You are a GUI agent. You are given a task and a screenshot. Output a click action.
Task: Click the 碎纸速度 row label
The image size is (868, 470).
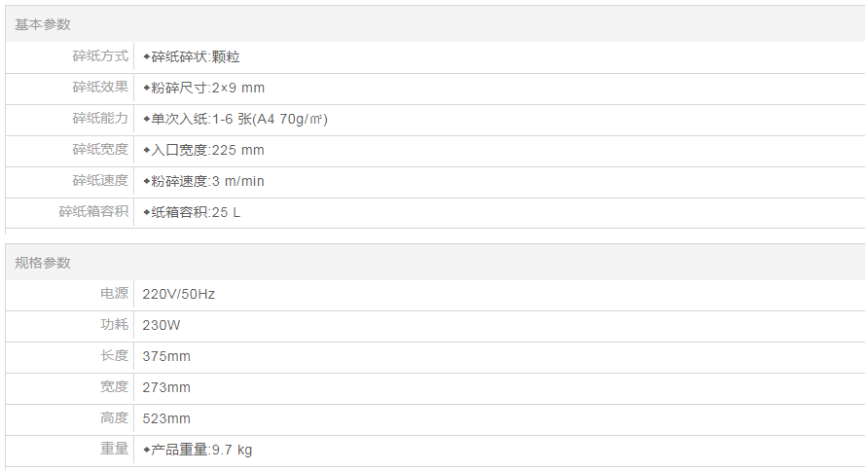pos(100,181)
